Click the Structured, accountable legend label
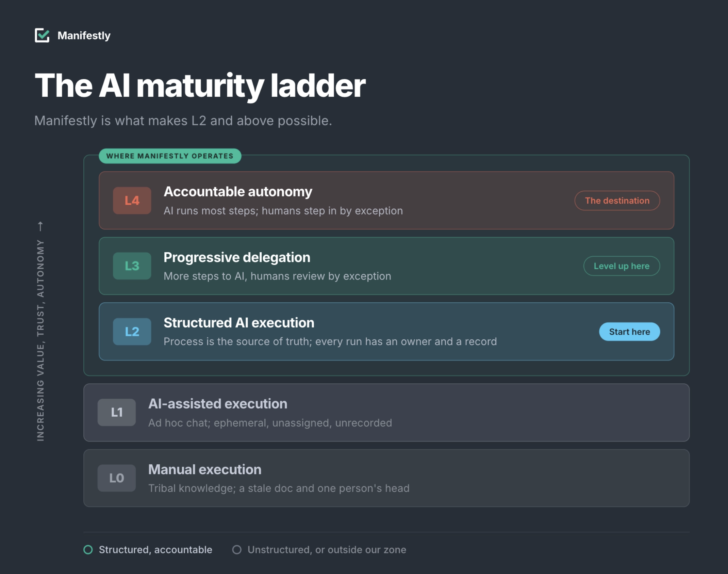The image size is (728, 574). pos(155,550)
